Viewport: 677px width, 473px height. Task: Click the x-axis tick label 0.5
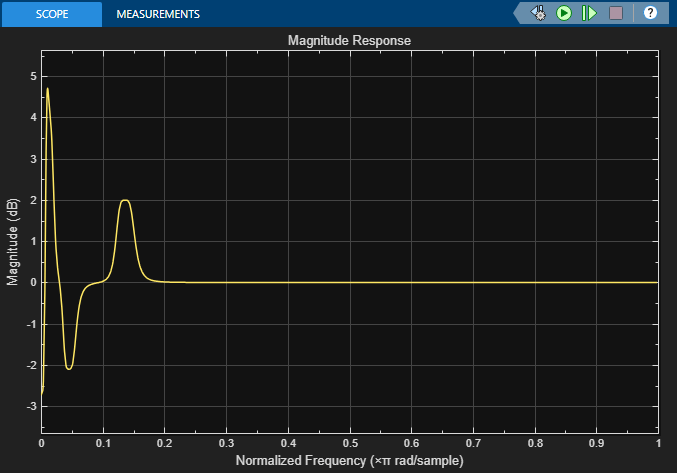(350, 442)
